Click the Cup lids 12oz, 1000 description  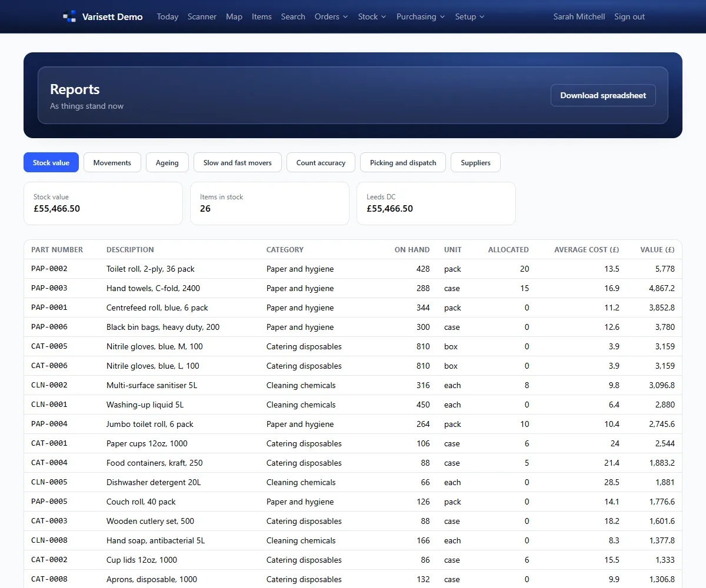142,560
